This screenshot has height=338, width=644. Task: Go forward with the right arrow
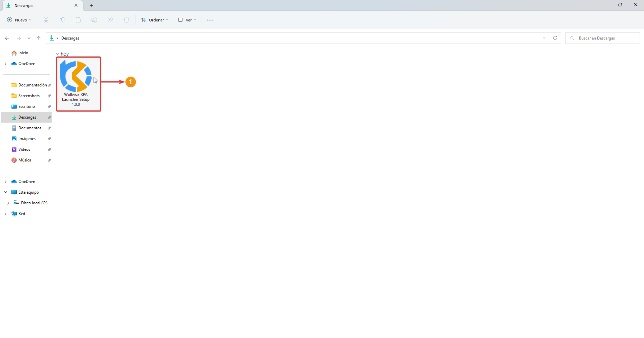[x=19, y=38]
